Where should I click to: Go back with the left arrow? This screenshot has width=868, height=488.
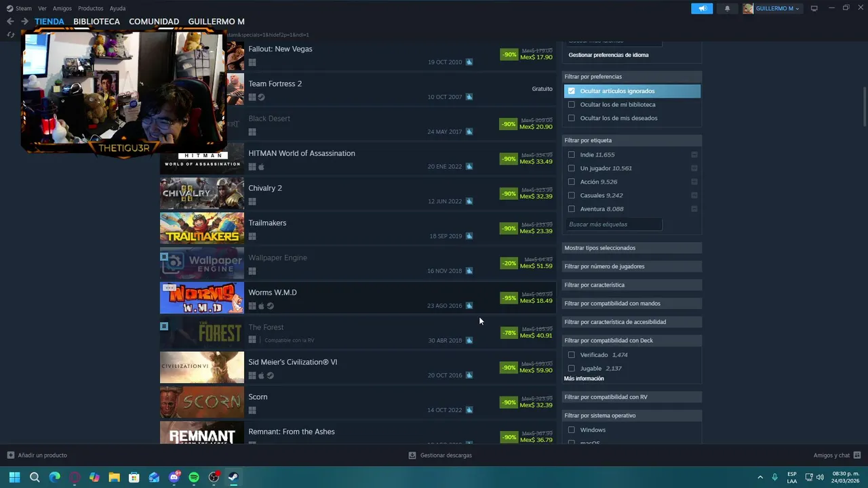(11, 21)
